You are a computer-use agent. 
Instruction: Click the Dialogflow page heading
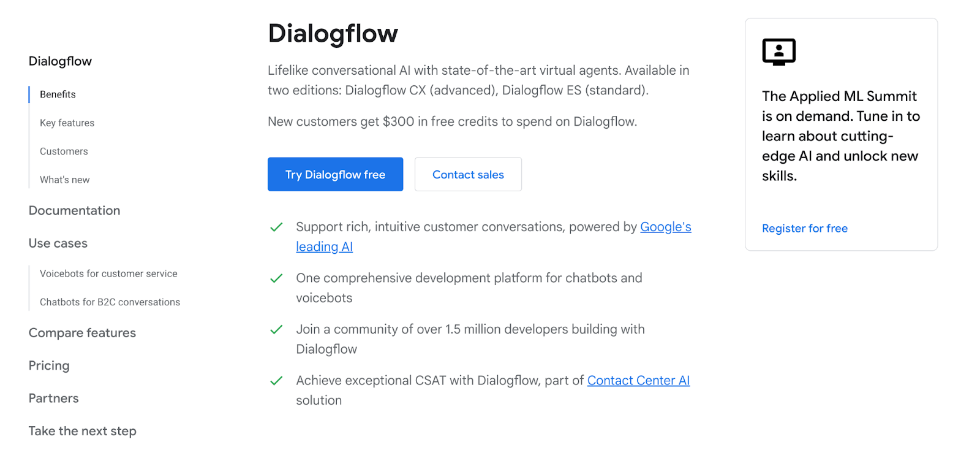point(333,33)
